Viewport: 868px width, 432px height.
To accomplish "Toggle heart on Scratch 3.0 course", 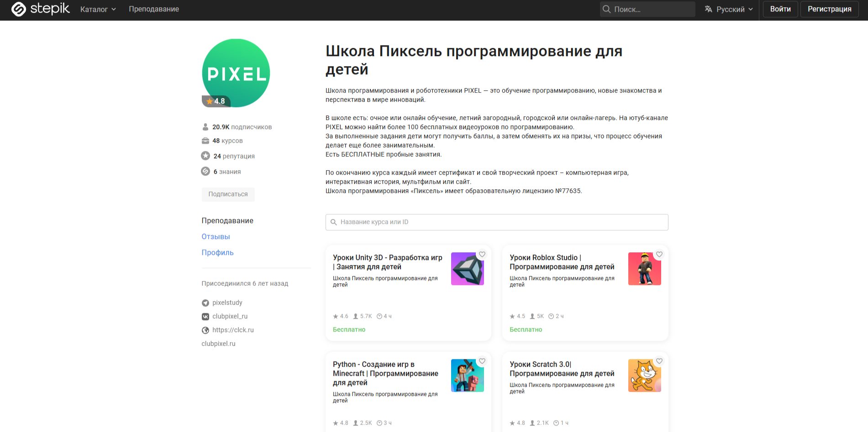I will [x=659, y=361].
